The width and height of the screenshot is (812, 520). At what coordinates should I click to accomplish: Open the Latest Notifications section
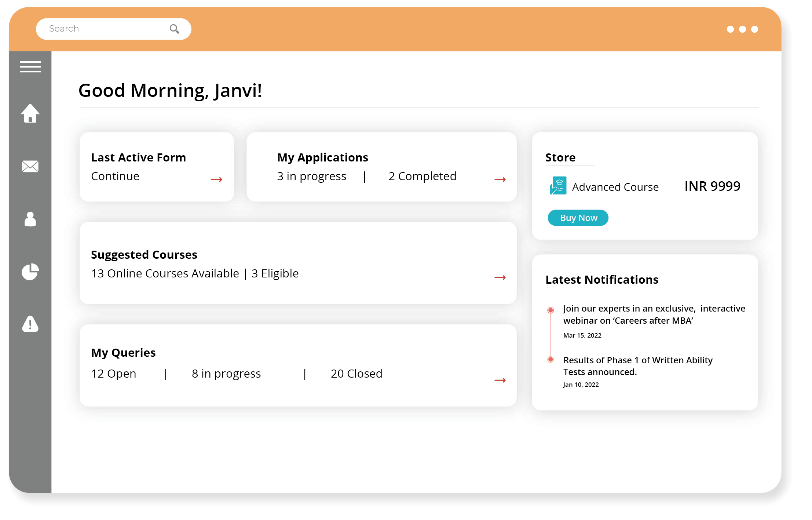pos(602,280)
